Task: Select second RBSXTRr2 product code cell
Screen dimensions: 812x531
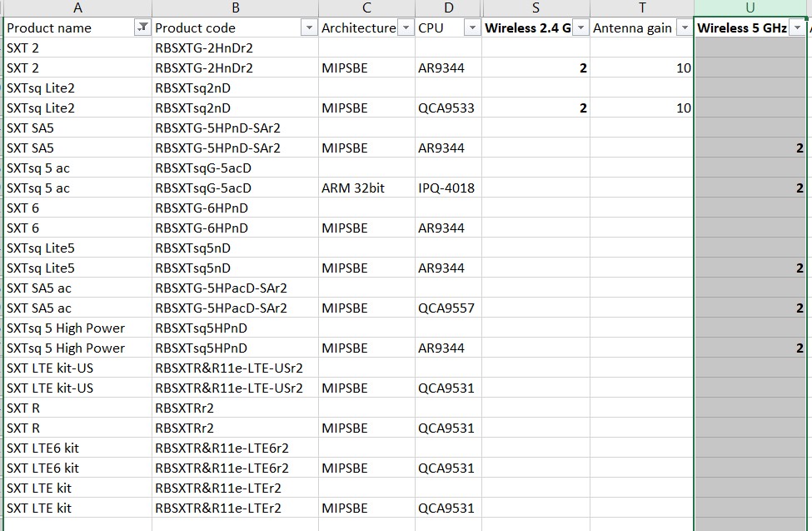Action: click(235, 428)
